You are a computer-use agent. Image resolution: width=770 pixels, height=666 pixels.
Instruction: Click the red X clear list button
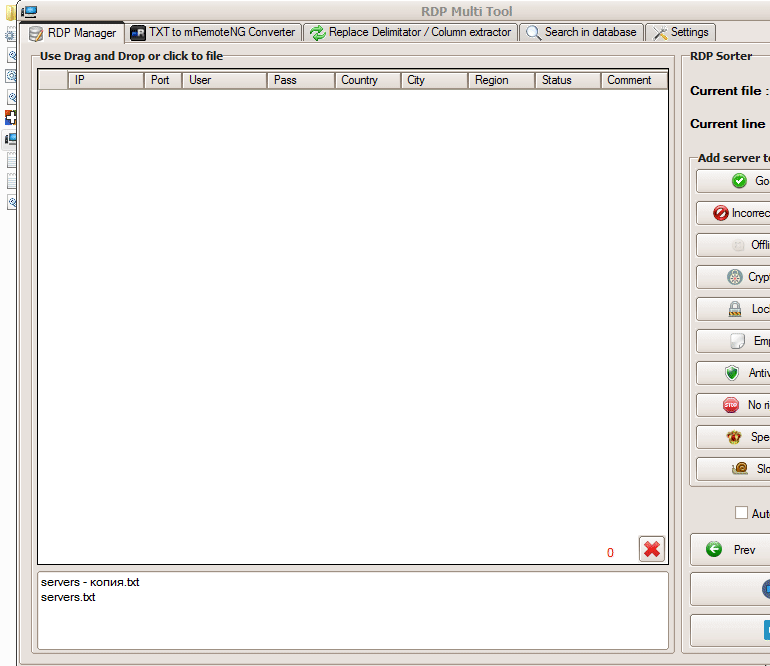[652, 549]
